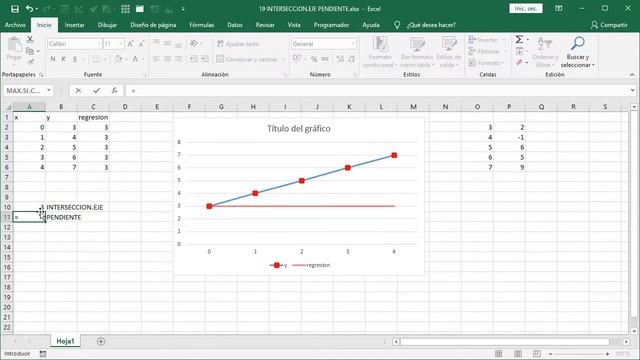
Task: Switch to Normal view in the status bar
Action: (x=498, y=353)
